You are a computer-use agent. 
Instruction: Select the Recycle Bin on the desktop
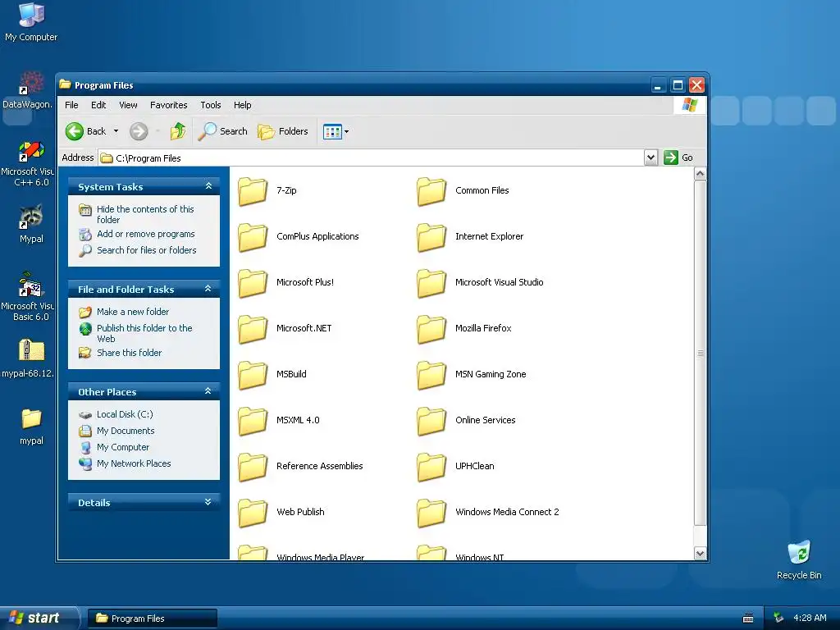[x=799, y=552]
